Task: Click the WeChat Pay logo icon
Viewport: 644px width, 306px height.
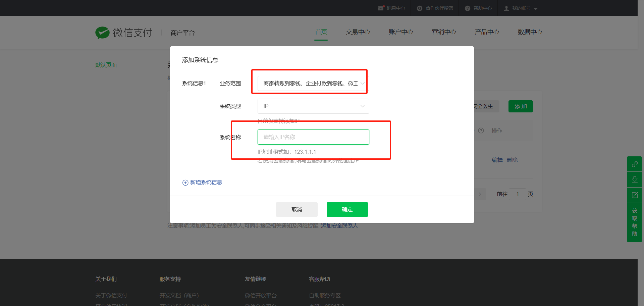Action: pos(102,33)
